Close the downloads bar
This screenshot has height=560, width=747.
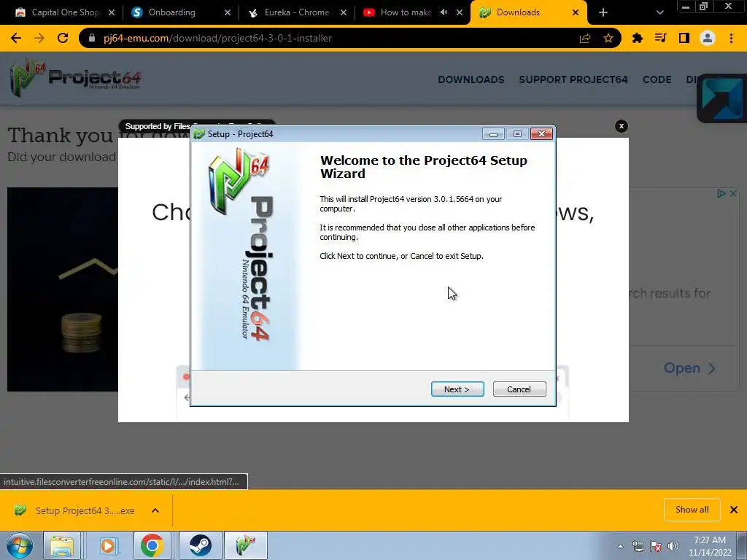734,510
